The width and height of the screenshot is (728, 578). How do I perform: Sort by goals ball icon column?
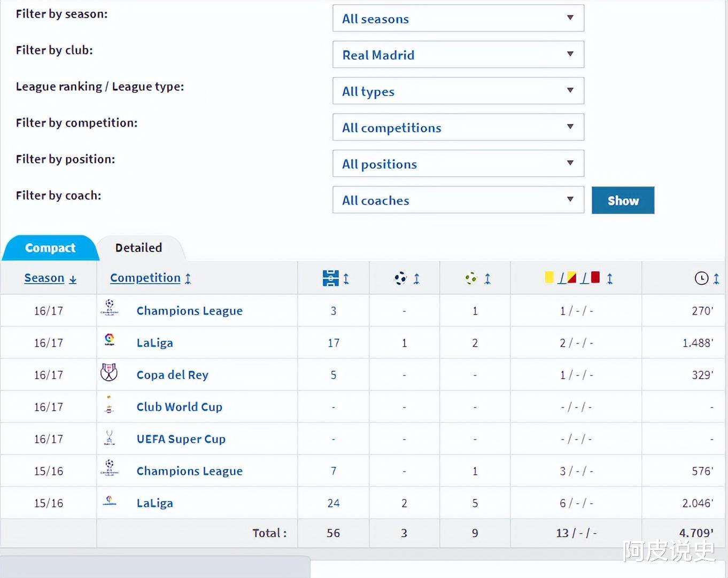tap(407, 278)
